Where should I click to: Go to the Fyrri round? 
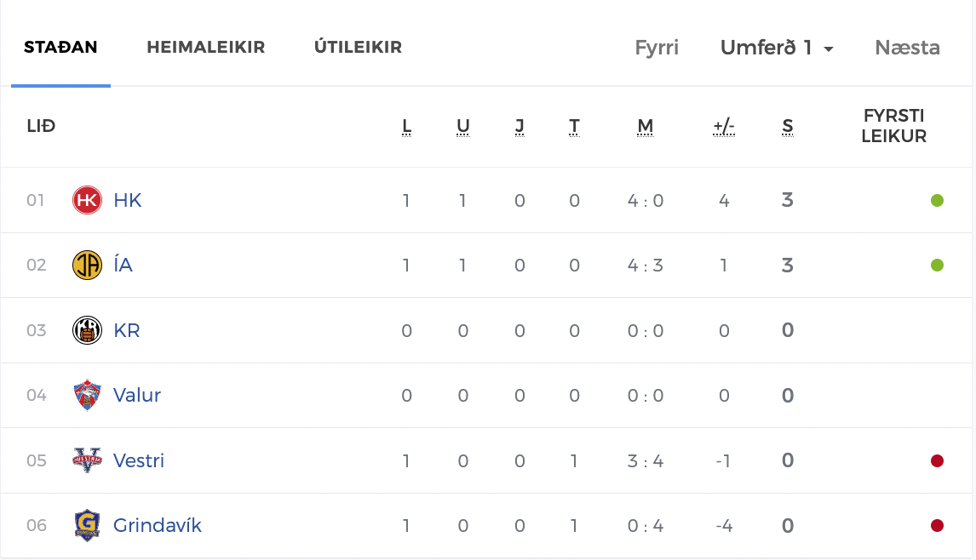coord(657,48)
